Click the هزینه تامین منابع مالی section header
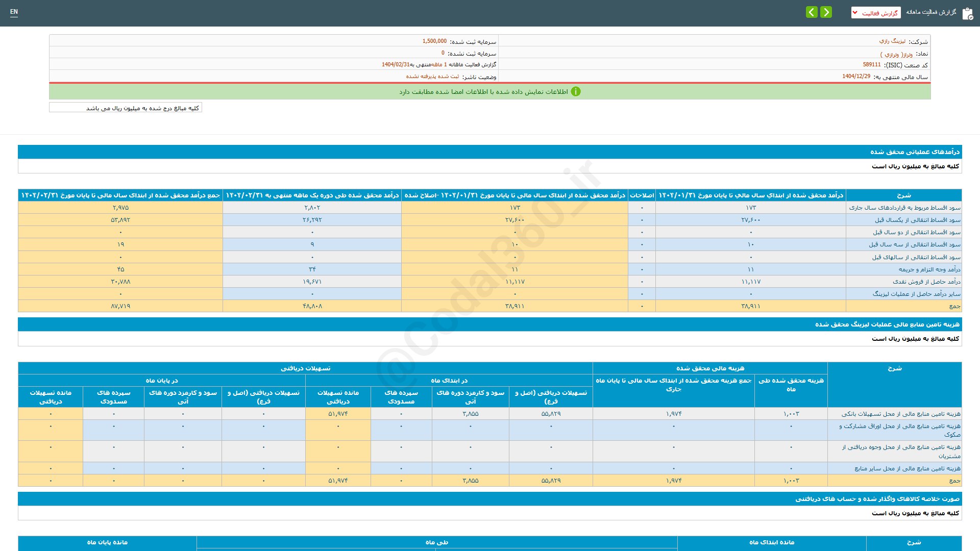This screenshot has height=551, width=980. [887, 324]
